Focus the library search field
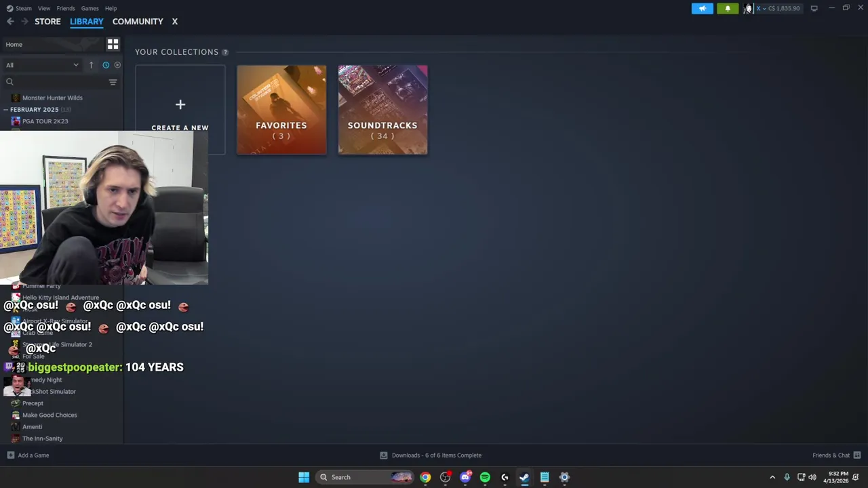The height and width of the screenshot is (488, 868). (56, 82)
